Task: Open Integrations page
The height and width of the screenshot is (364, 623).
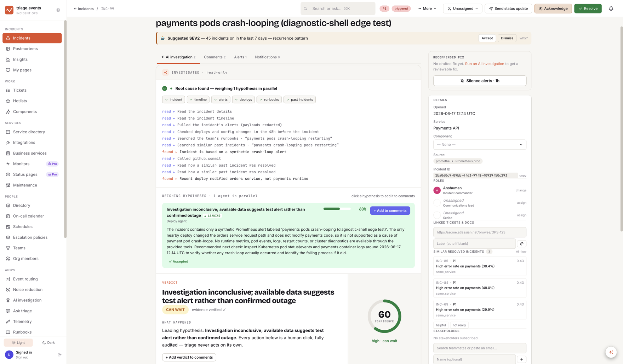Action: (x=32, y=143)
